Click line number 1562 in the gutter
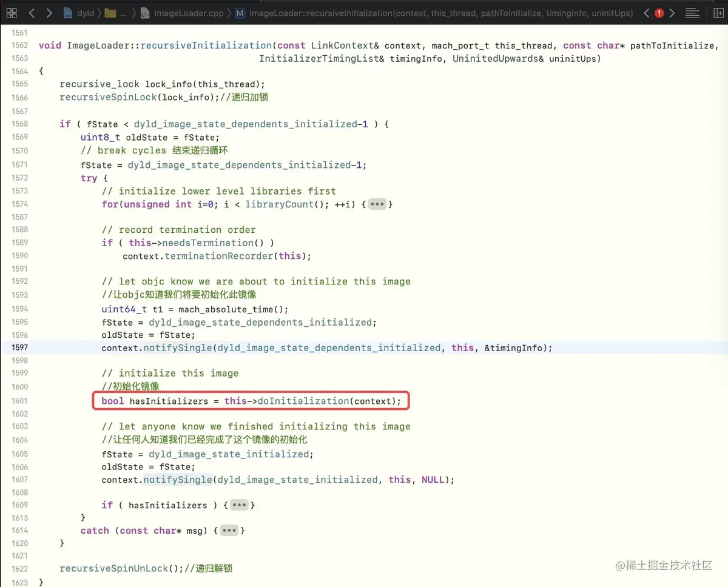 pos(19,45)
